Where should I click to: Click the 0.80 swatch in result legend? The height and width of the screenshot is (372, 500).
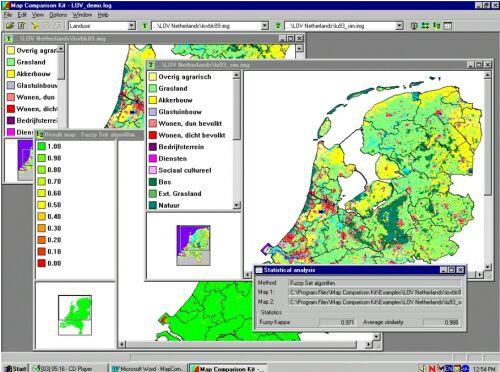click(x=41, y=170)
